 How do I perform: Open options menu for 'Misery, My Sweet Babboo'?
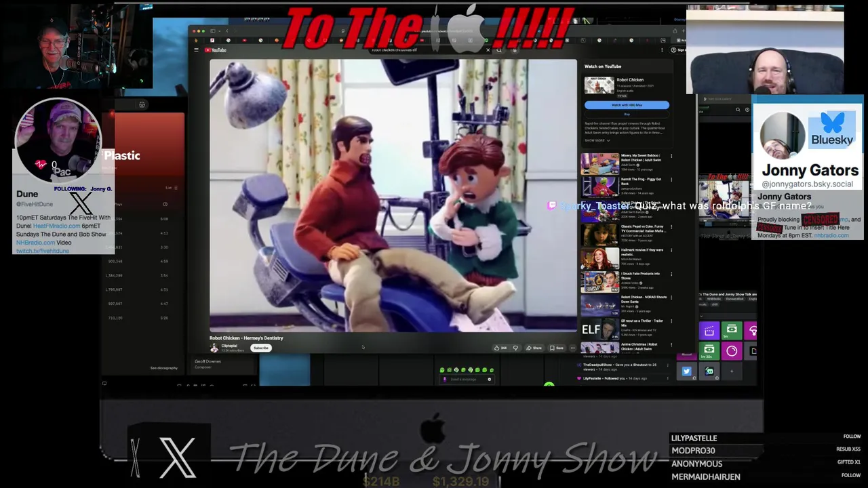coord(671,156)
